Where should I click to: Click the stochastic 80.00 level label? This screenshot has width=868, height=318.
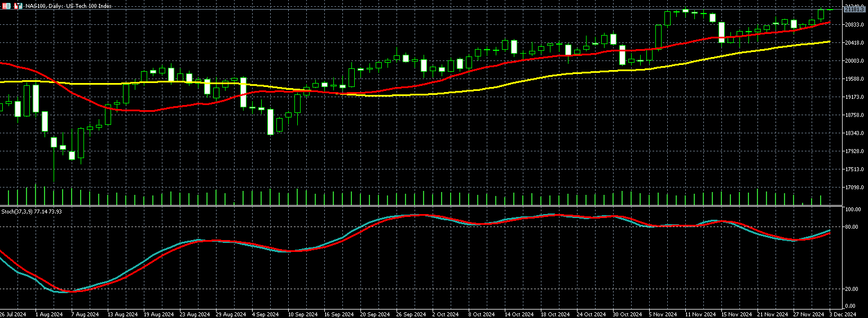pos(851,227)
